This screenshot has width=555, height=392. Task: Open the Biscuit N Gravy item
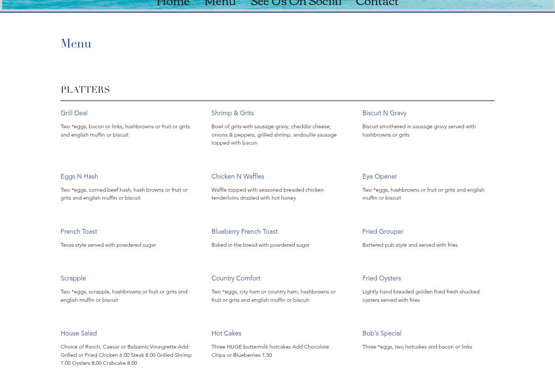384,113
